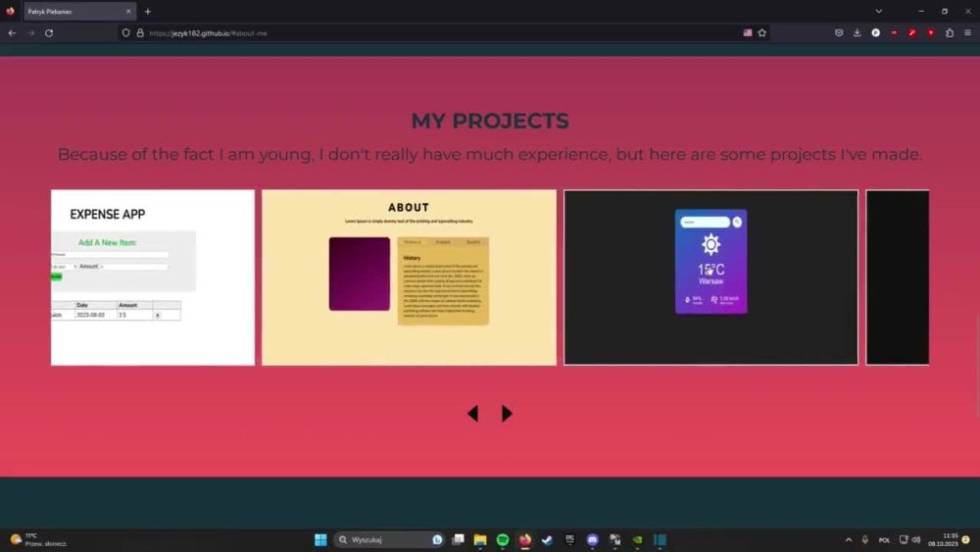Show site security lock information
The image size is (980, 552).
tap(140, 33)
